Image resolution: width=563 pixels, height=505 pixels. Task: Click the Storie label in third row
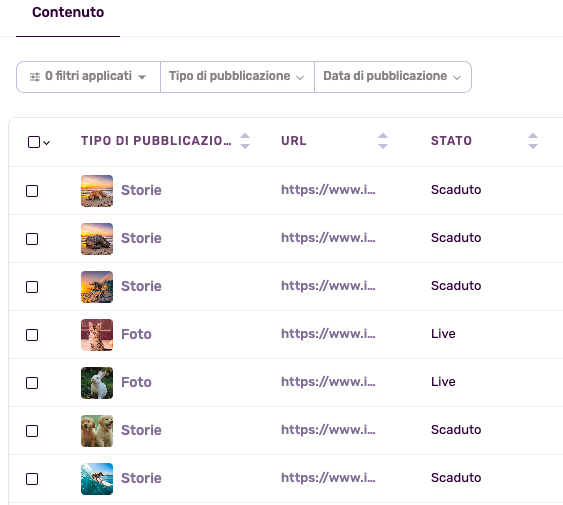pyautogui.click(x=141, y=286)
